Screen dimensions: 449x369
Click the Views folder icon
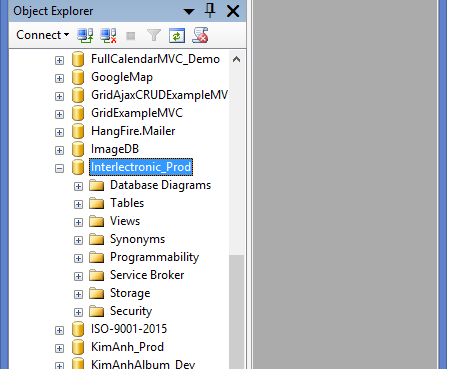[97, 221]
